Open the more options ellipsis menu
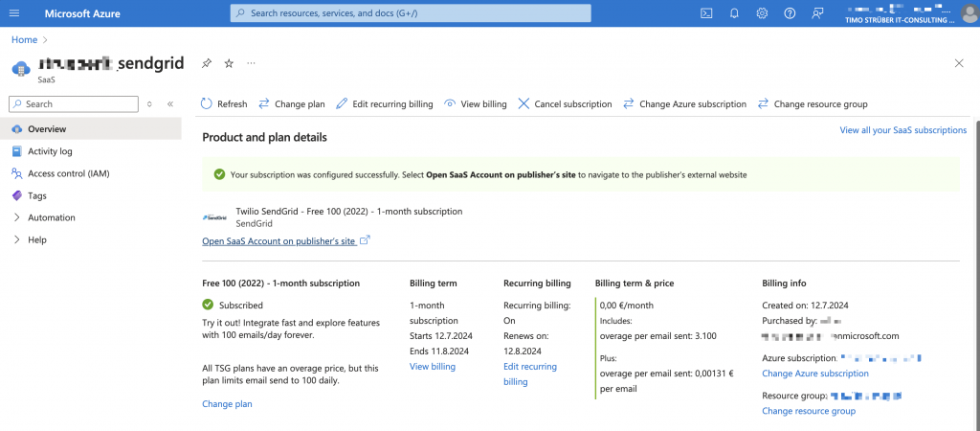 (252, 63)
